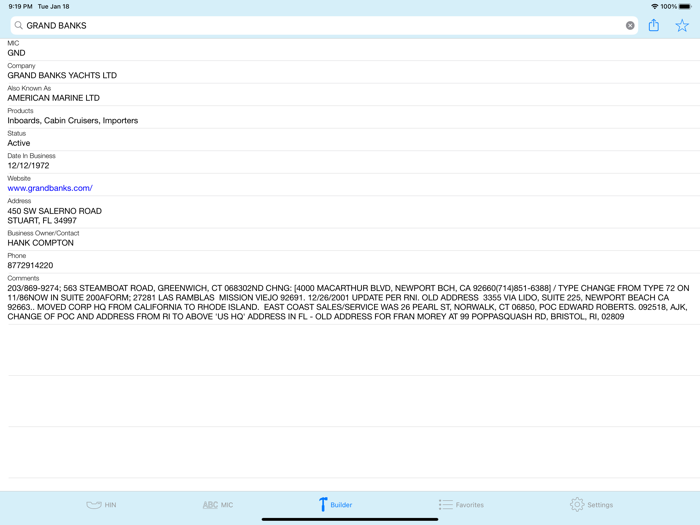Tap the address 450 SW SALERNO ROAD
Image resolution: width=700 pixels, height=525 pixels.
click(x=54, y=211)
